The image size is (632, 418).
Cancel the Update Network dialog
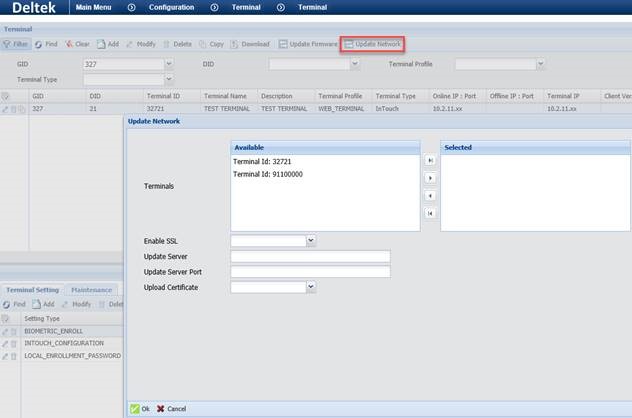click(171, 408)
